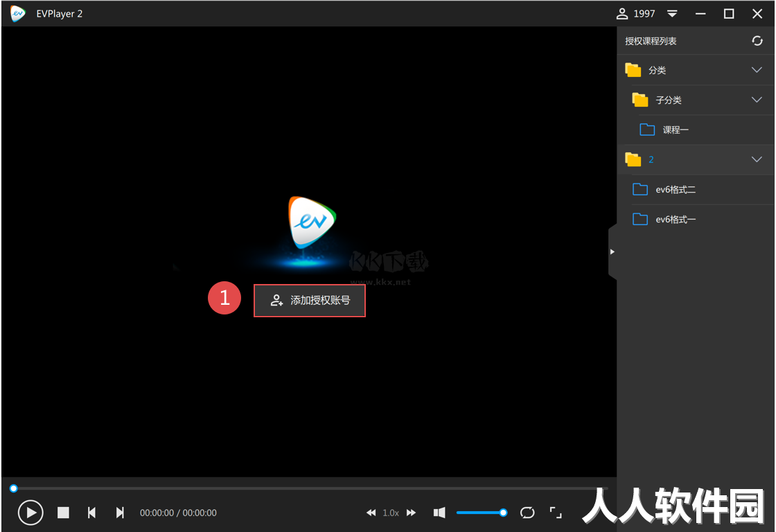Select the 子分类 folder row
The height and width of the screenshot is (532, 776).
point(696,100)
